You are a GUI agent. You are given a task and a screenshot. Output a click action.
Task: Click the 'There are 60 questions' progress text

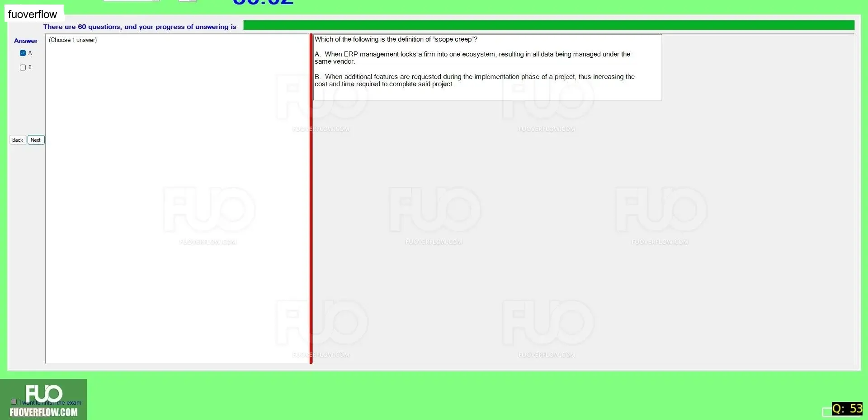click(x=140, y=27)
